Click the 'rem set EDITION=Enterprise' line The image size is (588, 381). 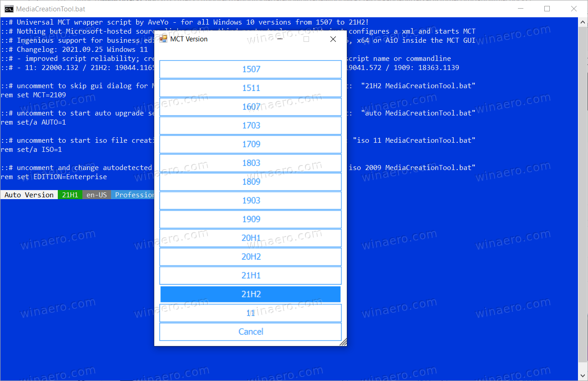click(x=54, y=177)
